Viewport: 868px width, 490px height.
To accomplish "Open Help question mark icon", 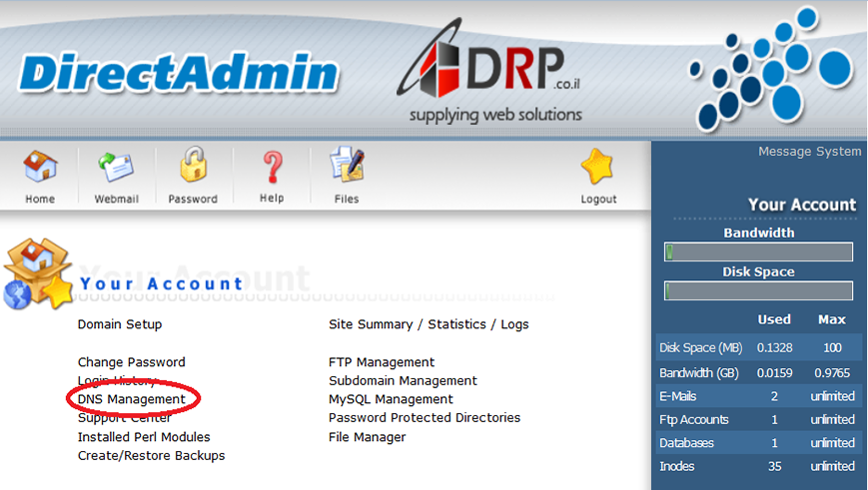I will [272, 167].
